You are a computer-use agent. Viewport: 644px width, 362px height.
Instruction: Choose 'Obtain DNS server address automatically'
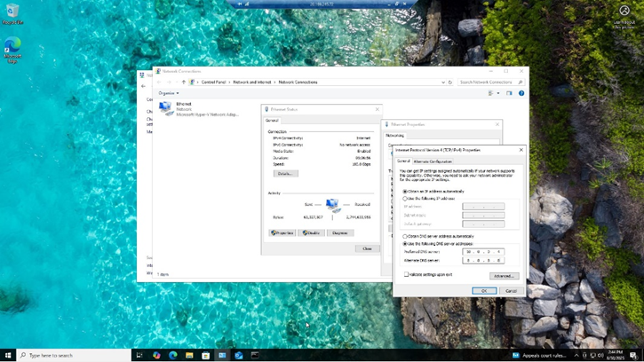(405, 236)
